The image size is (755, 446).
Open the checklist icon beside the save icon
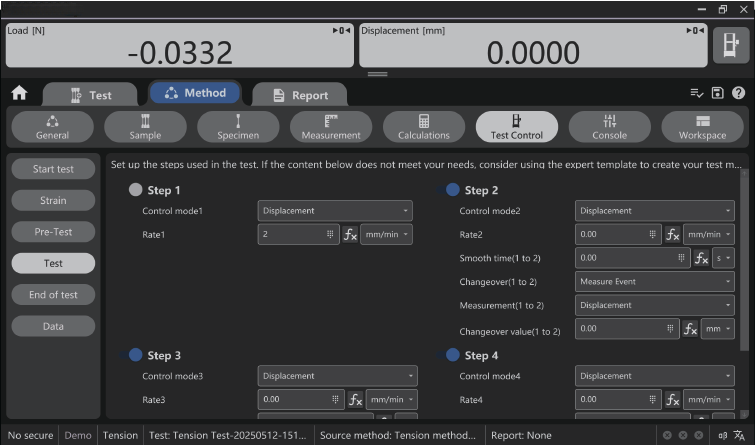(697, 93)
